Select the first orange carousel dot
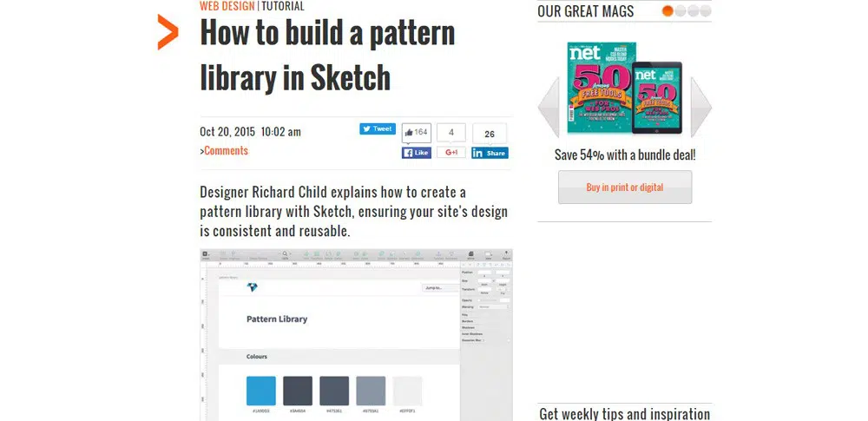Image resolution: width=868 pixels, height=421 pixels. click(x=667, y=11)
